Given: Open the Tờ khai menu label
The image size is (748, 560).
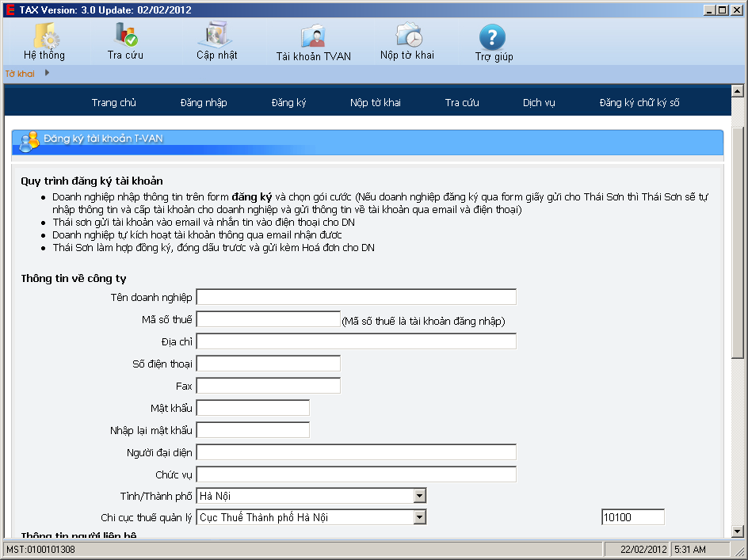Looking at the screenshot, I should tap(20, 74).
